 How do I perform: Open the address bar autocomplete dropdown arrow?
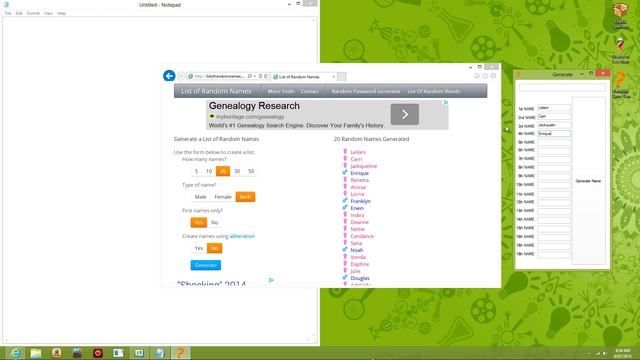(x=254, y=76)
